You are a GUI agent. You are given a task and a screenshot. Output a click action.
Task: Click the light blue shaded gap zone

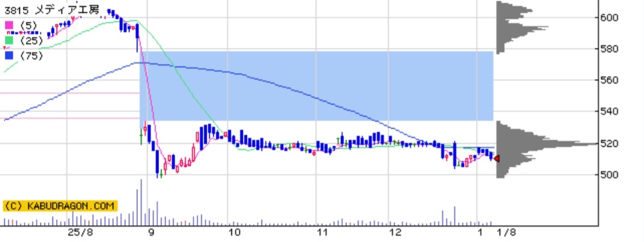click(x=316, y=86)
